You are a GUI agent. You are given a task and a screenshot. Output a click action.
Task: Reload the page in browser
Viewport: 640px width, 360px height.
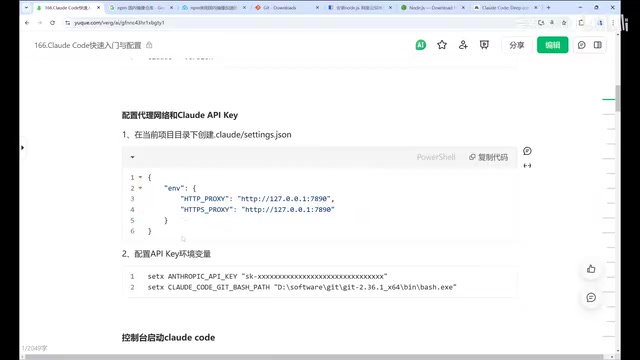pyautogui.click(x=52, y=23)
